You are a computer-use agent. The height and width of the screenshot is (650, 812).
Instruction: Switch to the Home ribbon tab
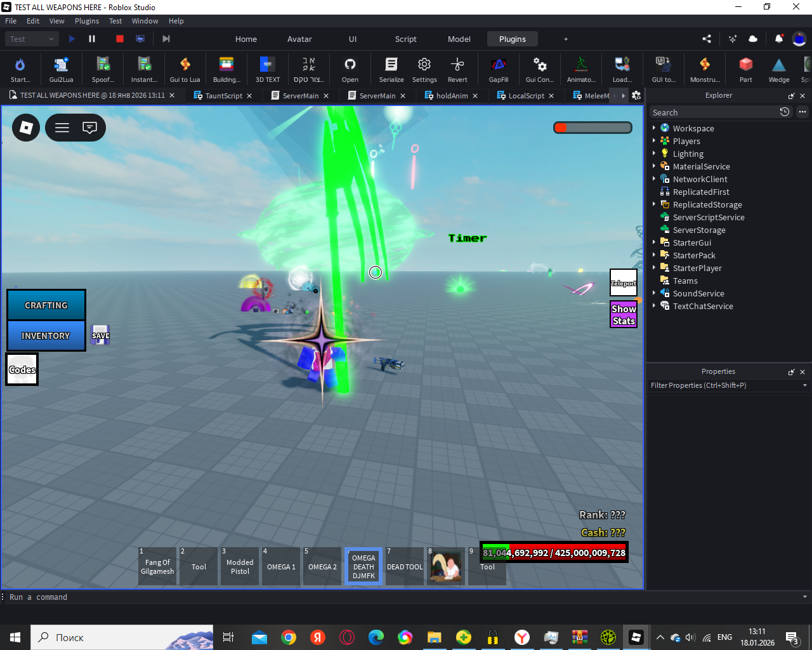(x=246, y=39)
